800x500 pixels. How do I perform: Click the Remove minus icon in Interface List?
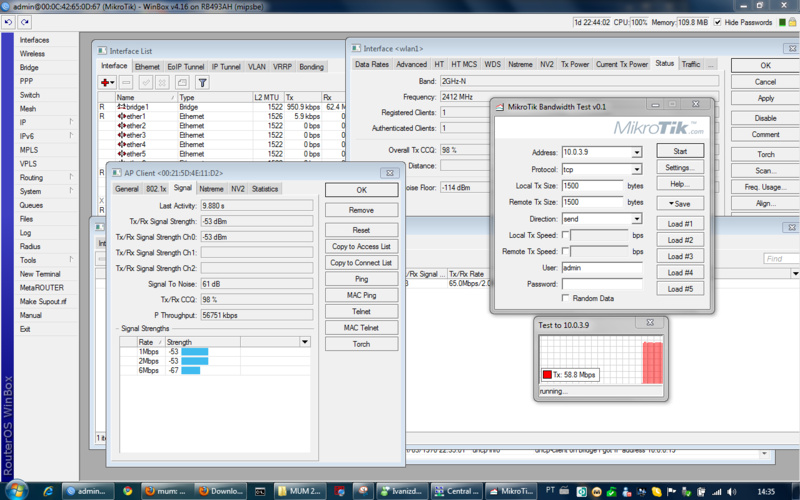127,83
